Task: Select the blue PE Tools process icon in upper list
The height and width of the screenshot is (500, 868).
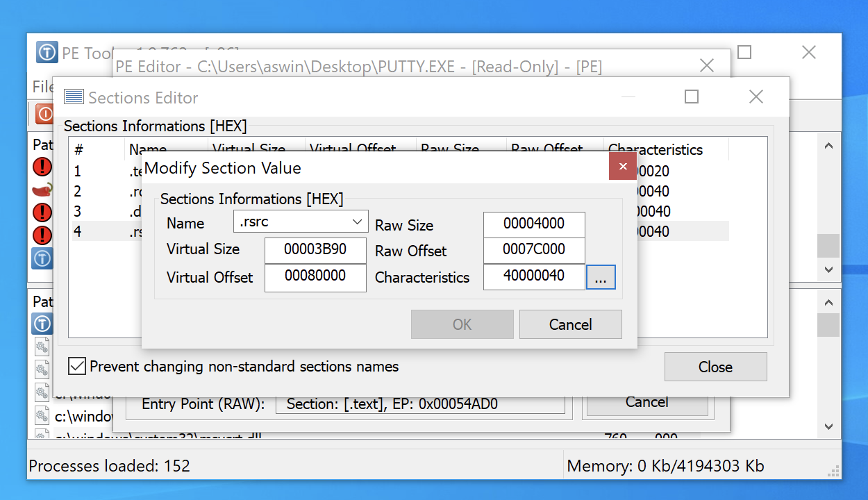Action: (x=42, y=258)
